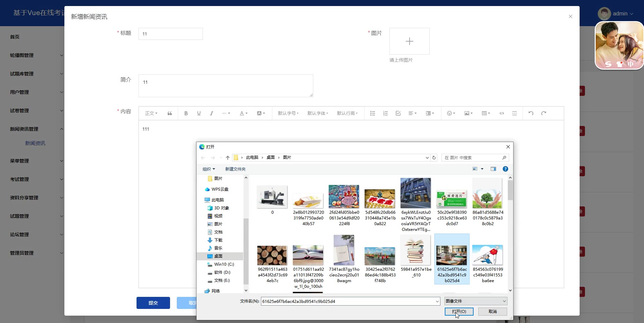Go up one folder level in file dialog
Screen dimensions: 644x323
(x=228, y=157)
